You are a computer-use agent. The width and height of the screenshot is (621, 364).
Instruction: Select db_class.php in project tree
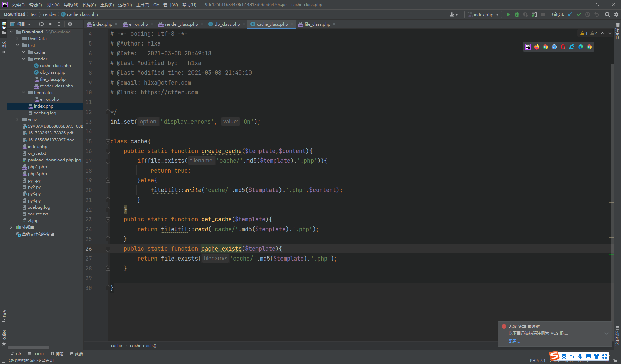53,72
